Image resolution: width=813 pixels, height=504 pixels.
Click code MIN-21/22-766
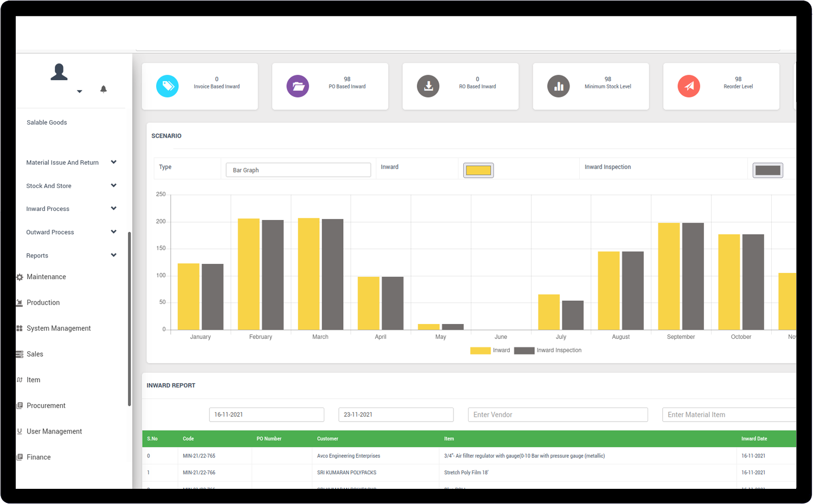[x=199, y=473]
